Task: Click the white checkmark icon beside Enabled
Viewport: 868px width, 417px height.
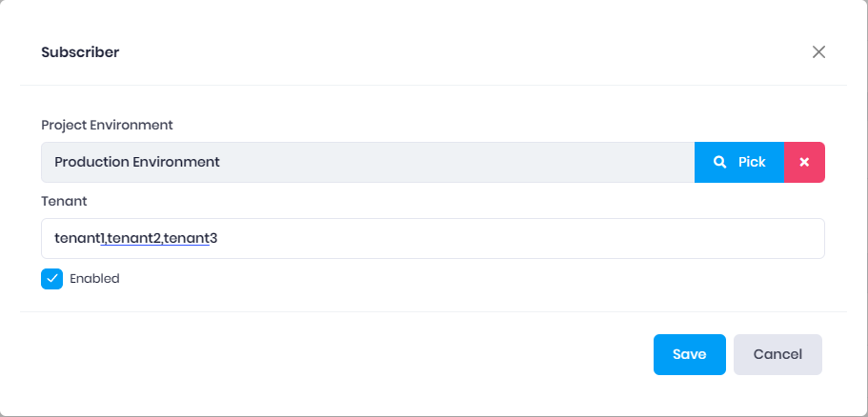Action: pyautogui.click(x=52, y=279)
